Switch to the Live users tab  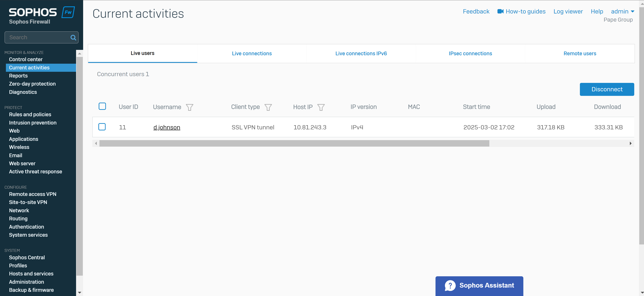pyautogui.click(x=143, y=53)
